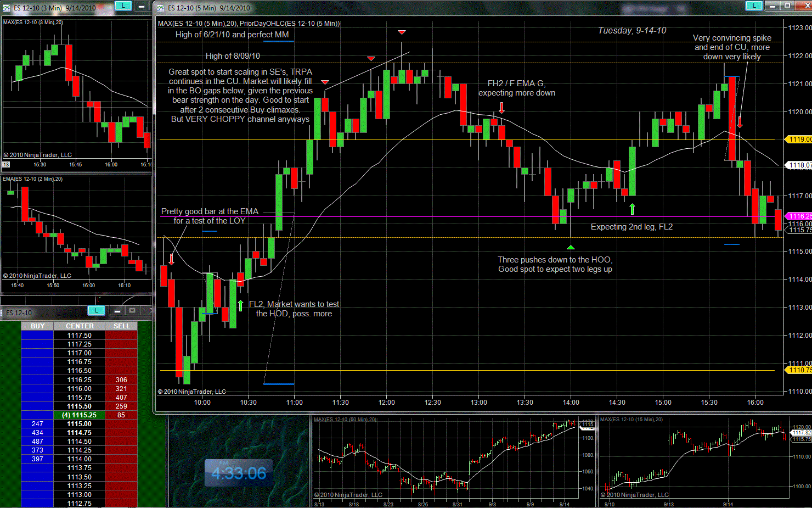Click red down arrow below 'Pretty good bar' note

coord(171,259)
